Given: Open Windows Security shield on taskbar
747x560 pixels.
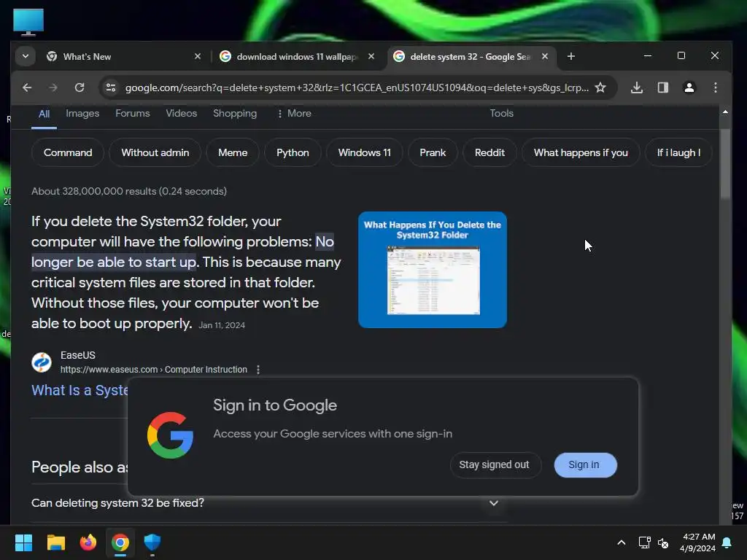Looking at the screenshot, I should click(x=152, y=542).
